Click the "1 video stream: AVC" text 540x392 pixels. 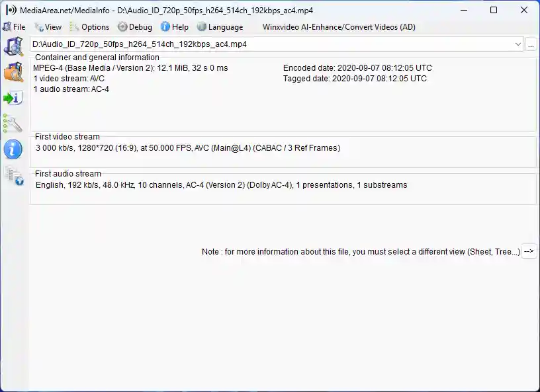point(69,79)
